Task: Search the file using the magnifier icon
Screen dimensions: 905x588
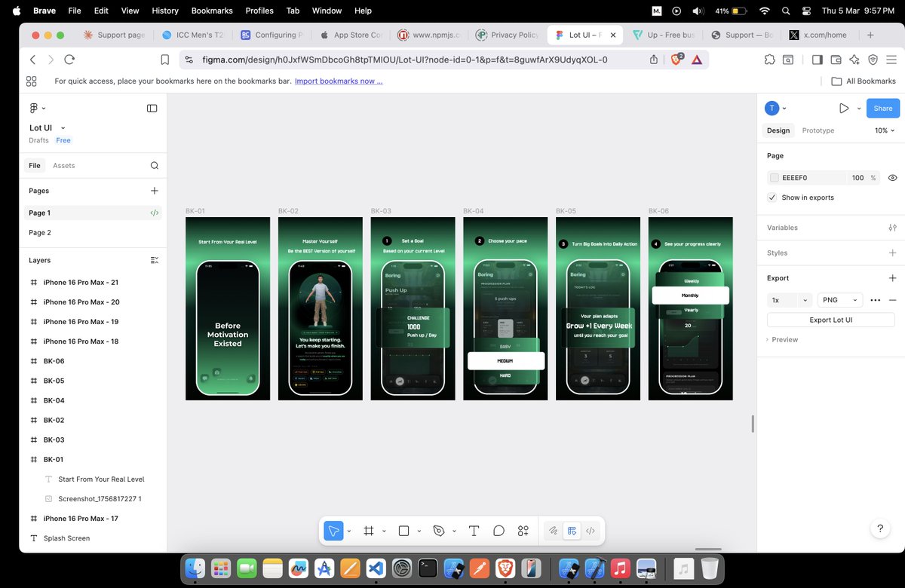Action: pos(154,166)
